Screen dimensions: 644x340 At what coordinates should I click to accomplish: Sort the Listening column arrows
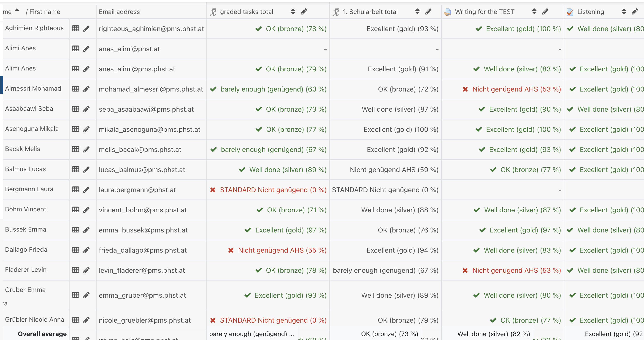click(624, 12)
